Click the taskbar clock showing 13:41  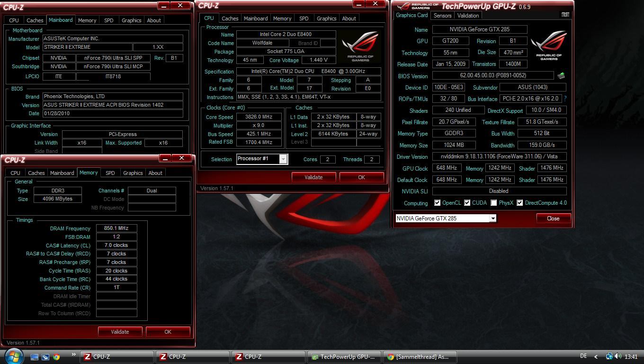(631, 356)
